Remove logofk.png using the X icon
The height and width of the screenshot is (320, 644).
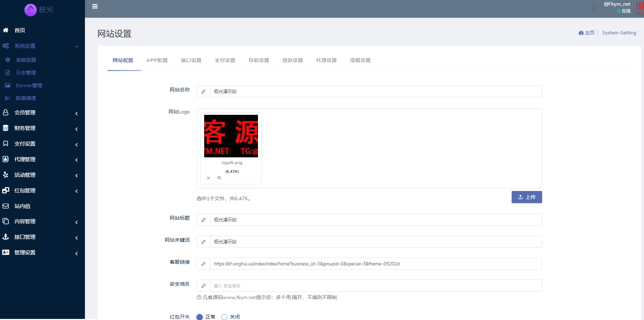click(x=208, y=178)
